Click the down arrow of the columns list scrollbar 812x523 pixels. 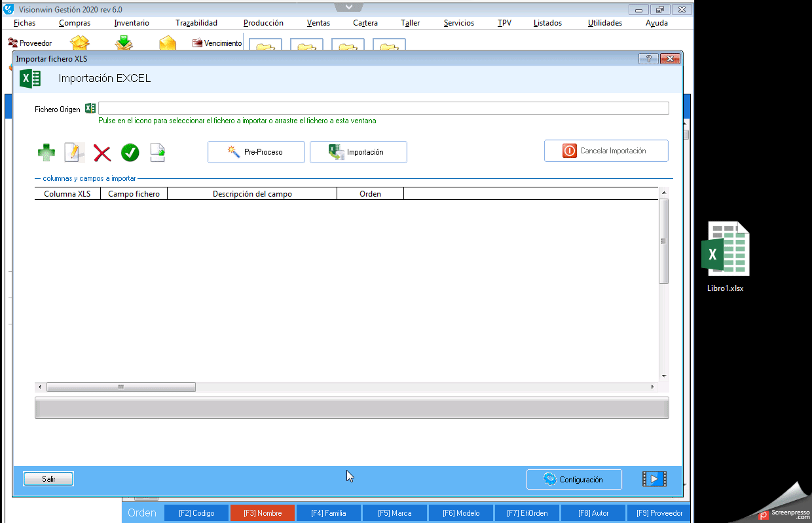click(x=663, y=376)
